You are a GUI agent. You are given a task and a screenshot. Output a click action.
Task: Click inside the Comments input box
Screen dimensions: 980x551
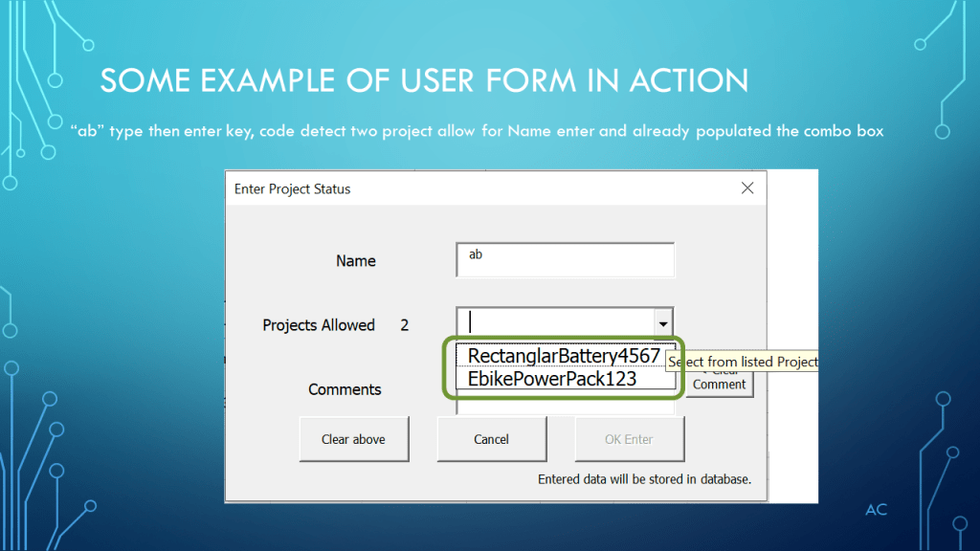[x=566, y=408]
